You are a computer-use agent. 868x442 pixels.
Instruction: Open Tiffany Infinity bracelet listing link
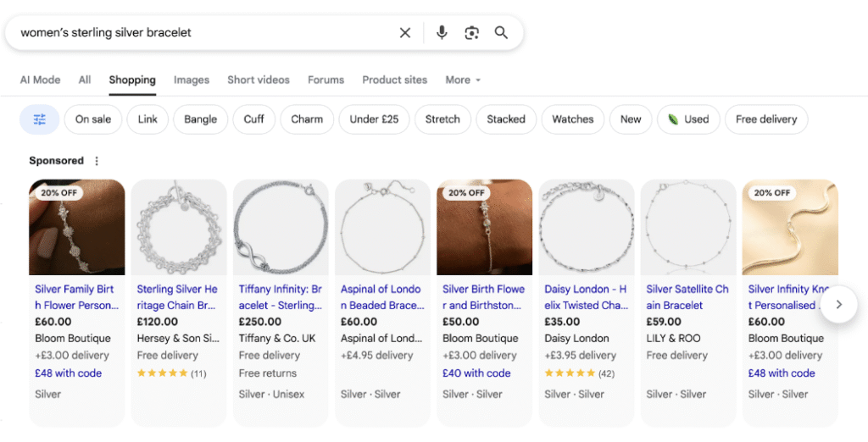pyautogui.click(x=280, y=297)
